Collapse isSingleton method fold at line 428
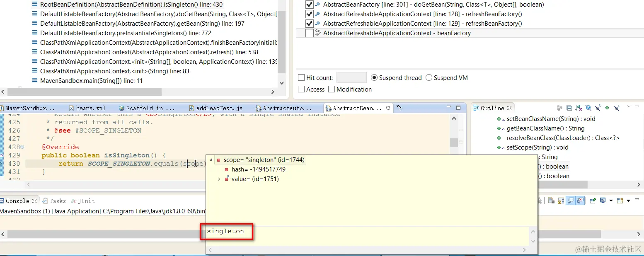644x256 pixels. pyautogui.click(x=22, y=147)
